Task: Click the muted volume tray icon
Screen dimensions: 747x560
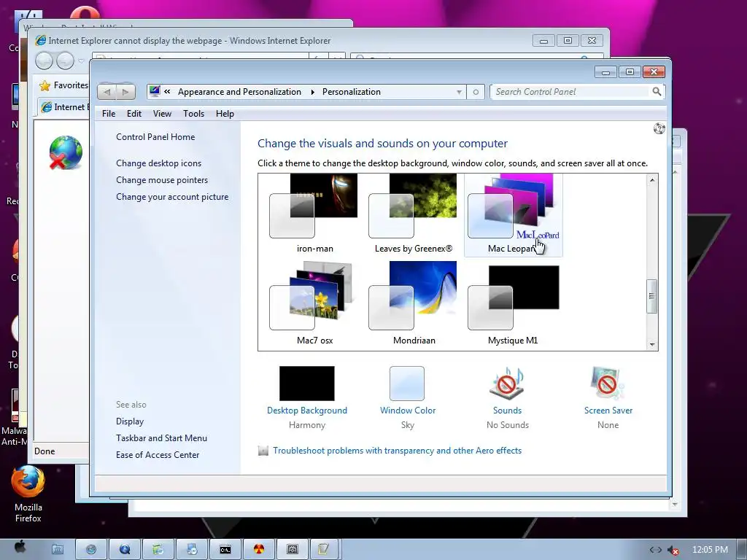Action: (673, 550)
